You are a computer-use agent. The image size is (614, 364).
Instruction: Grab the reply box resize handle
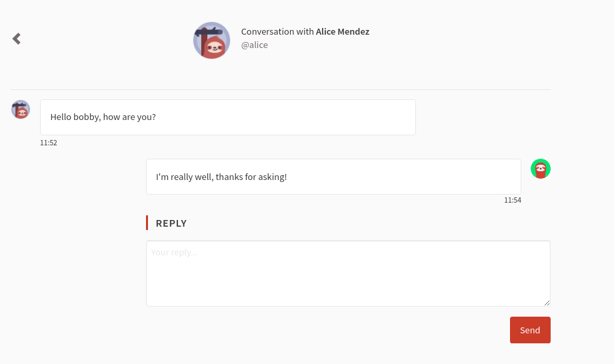[547, 303]
